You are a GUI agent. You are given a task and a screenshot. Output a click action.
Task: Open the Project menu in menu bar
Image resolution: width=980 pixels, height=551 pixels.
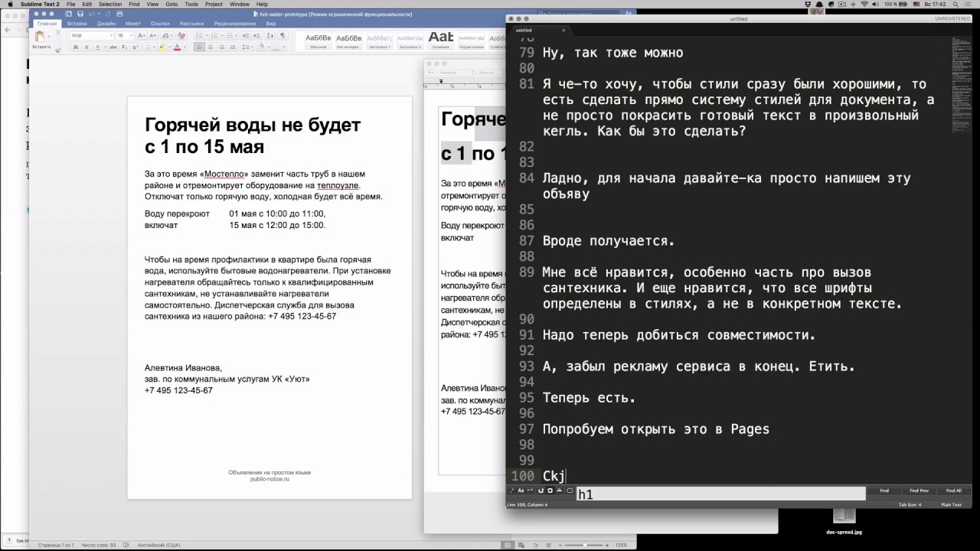[x=214, y=4]
